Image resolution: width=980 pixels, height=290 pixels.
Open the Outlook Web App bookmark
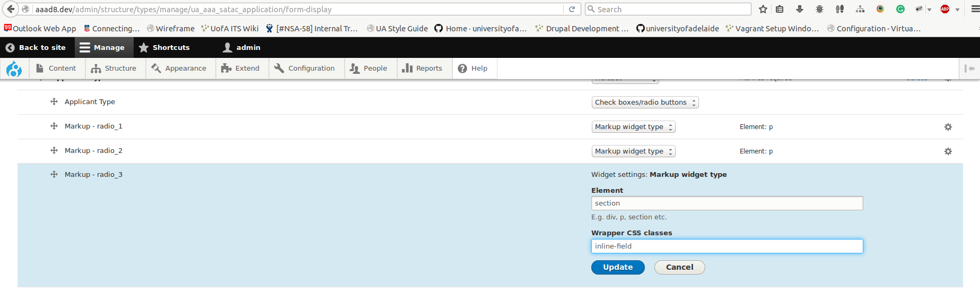click(40, 29)
